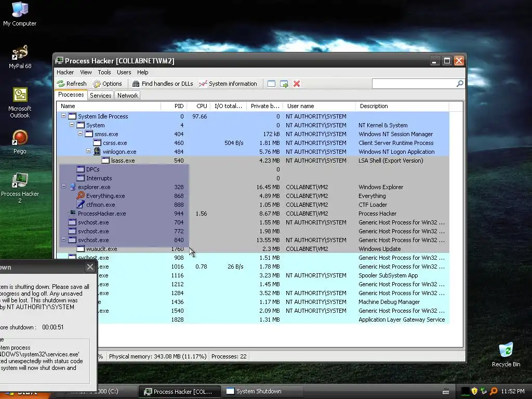Open the Hacker menu
This screenshot has height=399, width=532.
pyautogui.click(x=65, y=72)
